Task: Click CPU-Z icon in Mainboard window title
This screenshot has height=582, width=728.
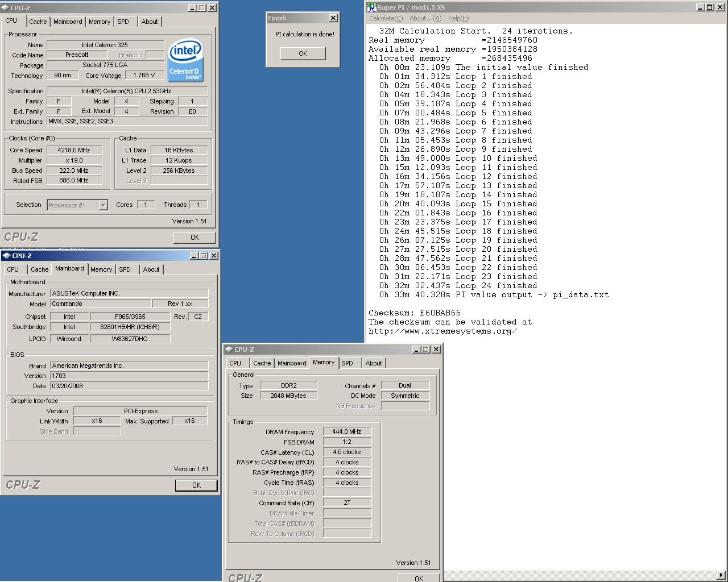Action: [x=7, y=256]
